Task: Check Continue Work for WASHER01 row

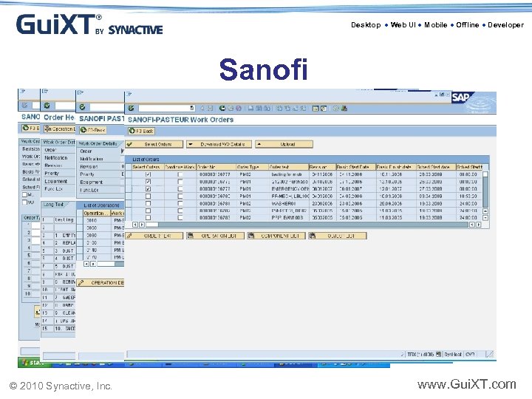Action: click(180, 204)
